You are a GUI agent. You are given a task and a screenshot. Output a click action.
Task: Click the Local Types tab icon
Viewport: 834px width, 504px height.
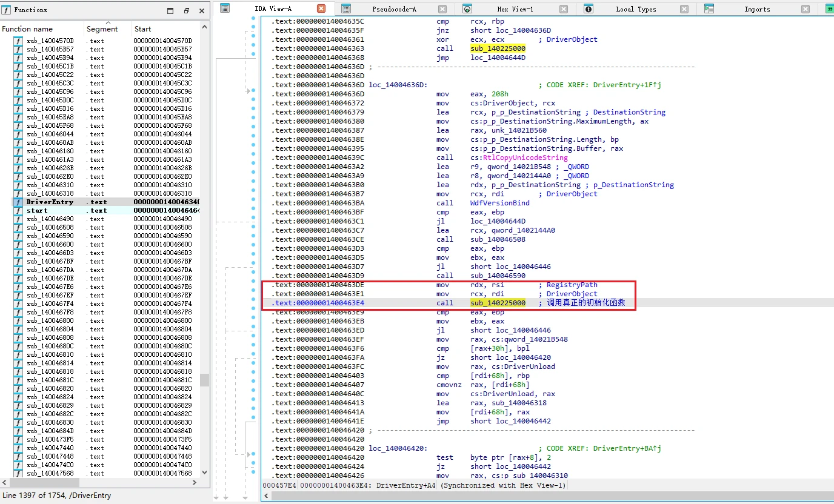[x=589, y=8]
